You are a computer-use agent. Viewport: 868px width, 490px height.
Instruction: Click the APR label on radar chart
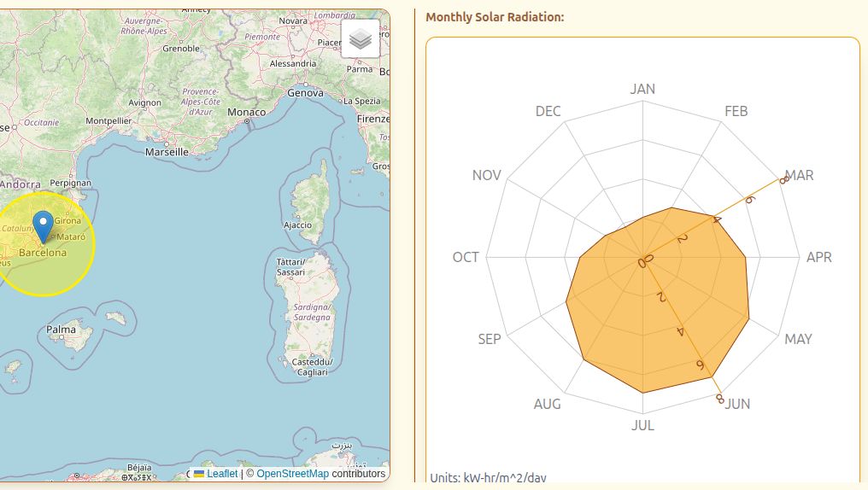pyautogui.click(x=818, y=257)
